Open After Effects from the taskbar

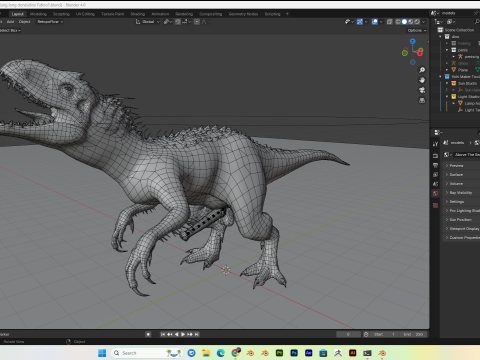[x=309, y=353]
